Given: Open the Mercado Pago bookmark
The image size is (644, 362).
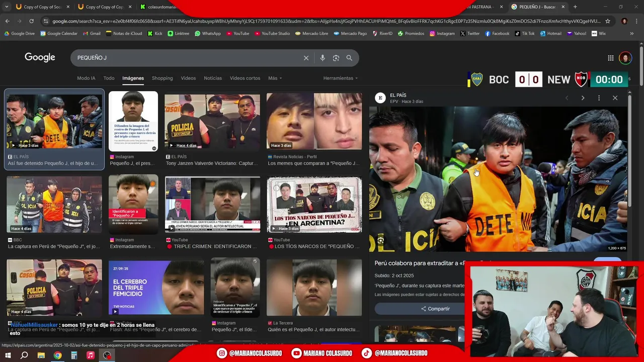Looking at the screenshot, I should 351,34.
